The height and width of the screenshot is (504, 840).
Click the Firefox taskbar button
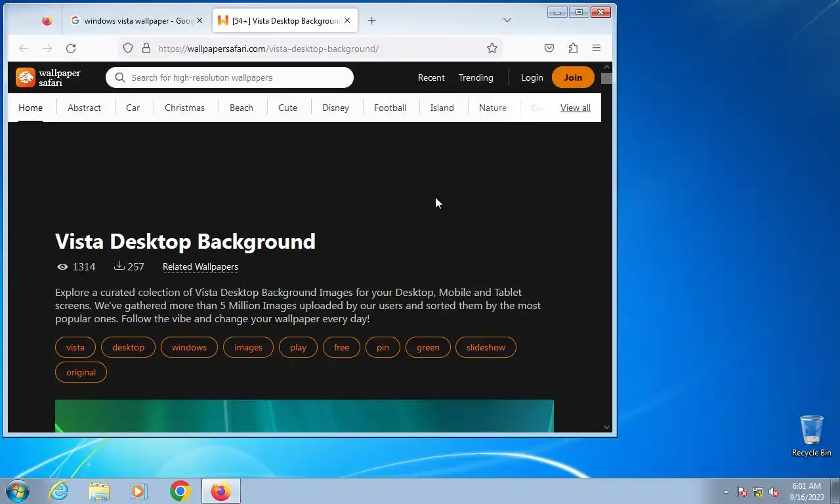click(x=221, y=491)
